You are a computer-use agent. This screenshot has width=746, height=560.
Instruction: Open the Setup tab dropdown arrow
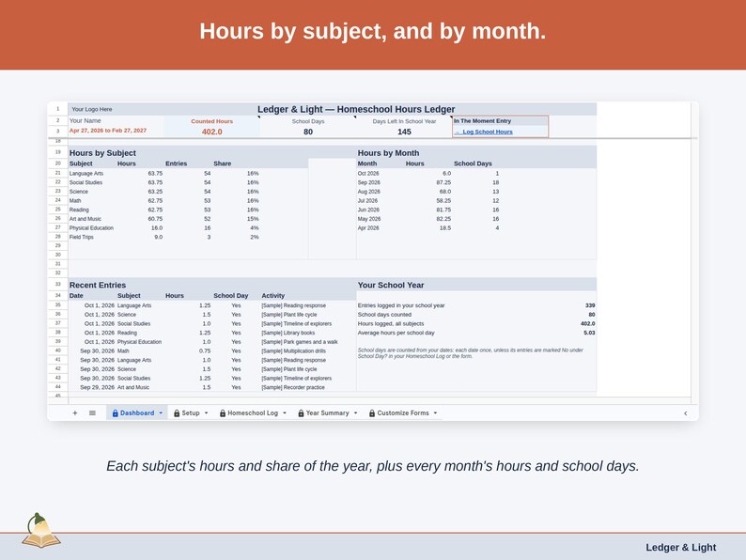coord(206,413)
